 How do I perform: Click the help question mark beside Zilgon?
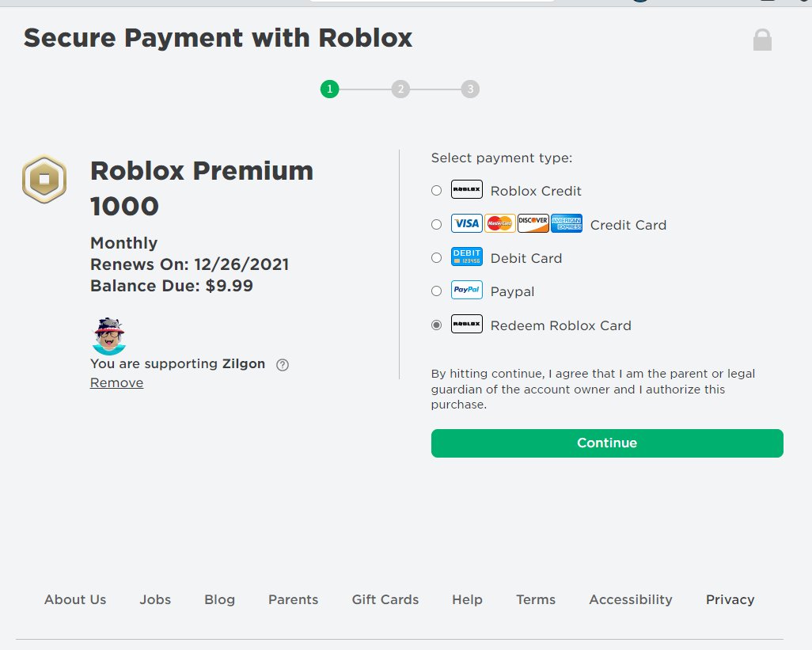click(283, 365)
